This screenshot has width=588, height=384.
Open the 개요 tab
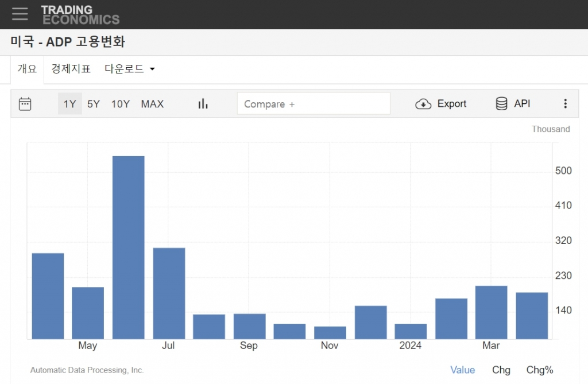pyautogui.click(x=27, y=69)
